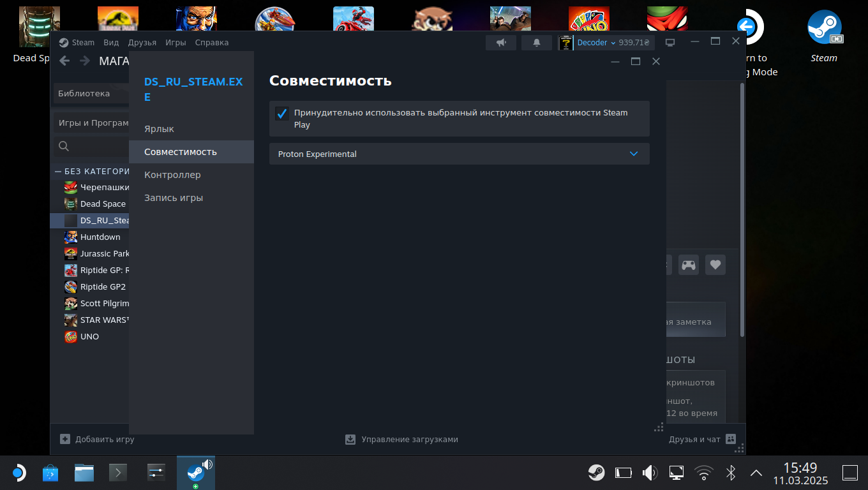Click the library search magnifier icon

64,146
